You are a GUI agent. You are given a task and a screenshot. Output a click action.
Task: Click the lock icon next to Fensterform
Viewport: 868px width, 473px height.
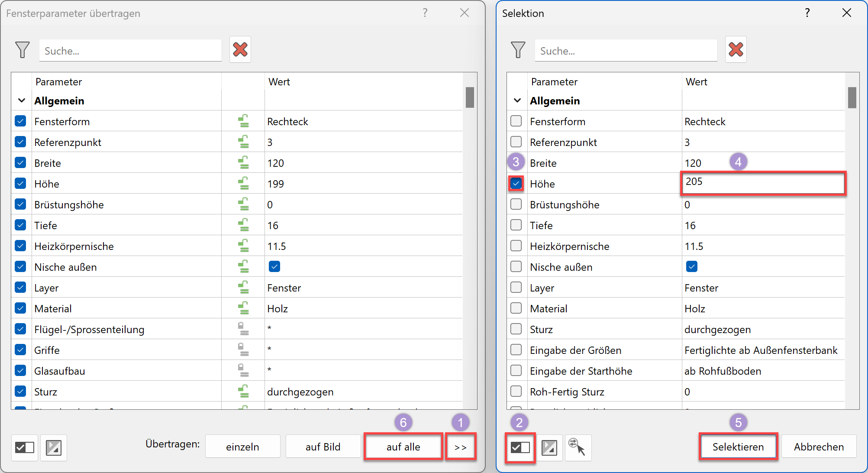[x=243, y=121]
